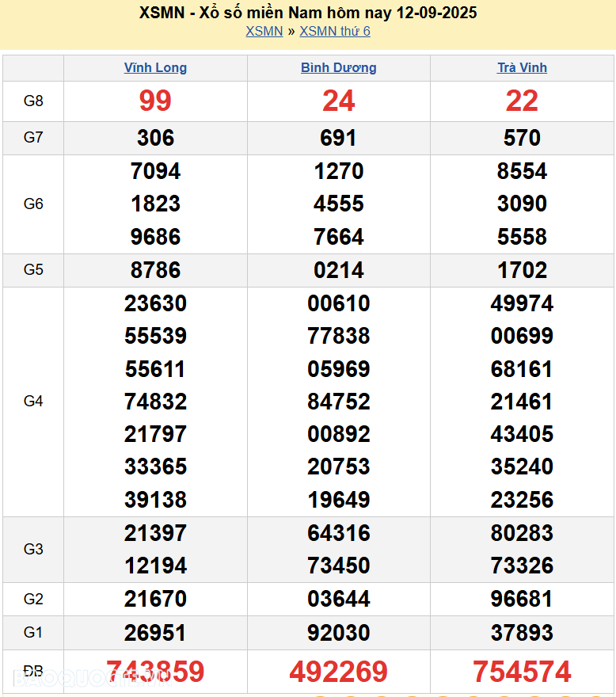Select the G4 row label
Image resolution: width=616 pixels, height=697 pixels.
pyautogui.click(x=33, y=402)
